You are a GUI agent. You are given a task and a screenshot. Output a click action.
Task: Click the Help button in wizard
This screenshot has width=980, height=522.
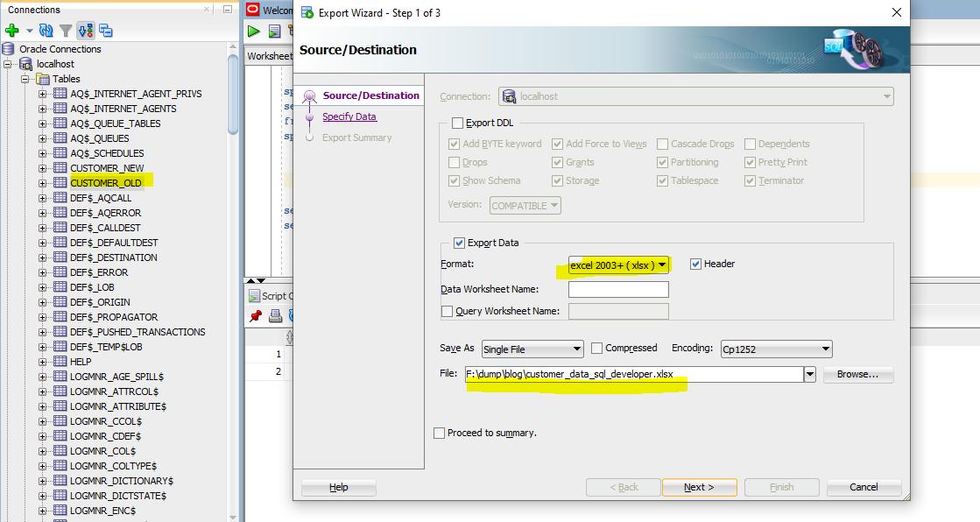[x=339, y=487]
